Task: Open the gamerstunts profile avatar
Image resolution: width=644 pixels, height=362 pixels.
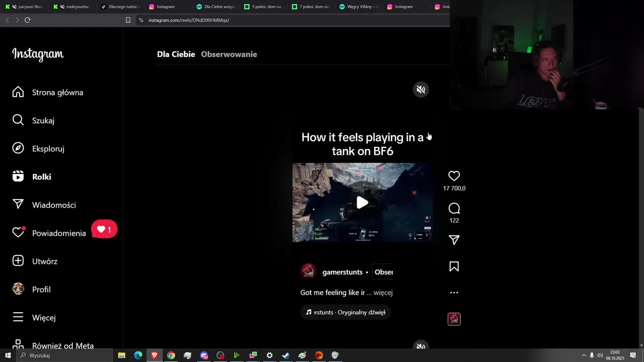Action: point(308,271)
